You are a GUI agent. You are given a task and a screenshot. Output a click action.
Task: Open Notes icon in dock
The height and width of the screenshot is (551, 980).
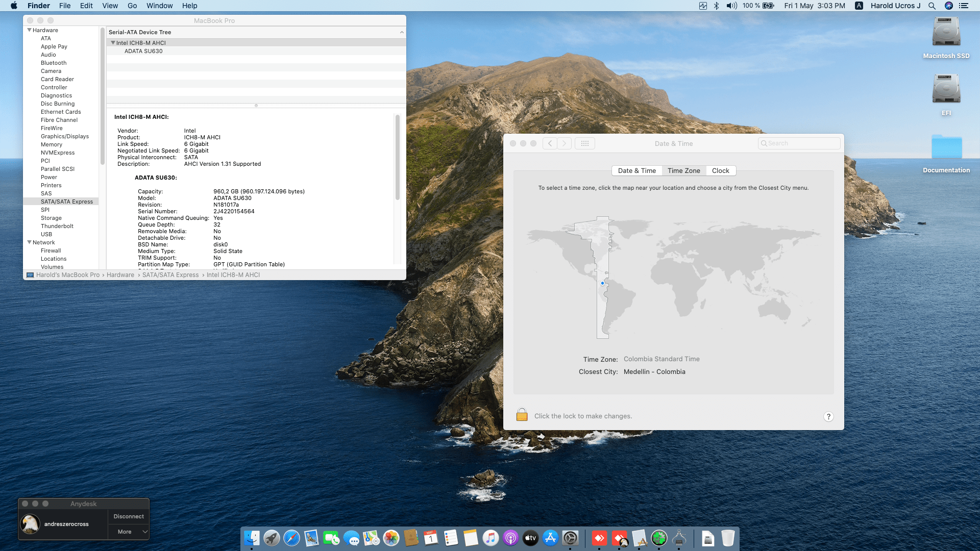click(471, 538)
